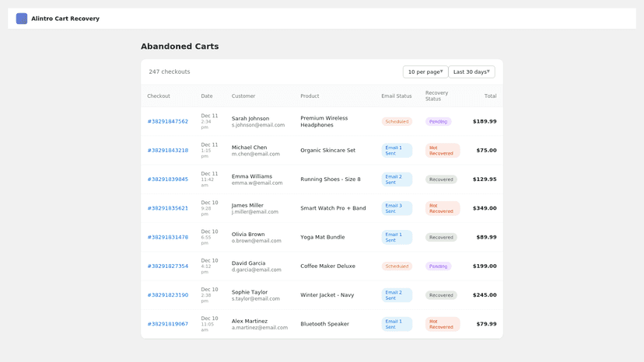Click Email 2 Sent badge for Emma Williams

[x=397, y=179]
